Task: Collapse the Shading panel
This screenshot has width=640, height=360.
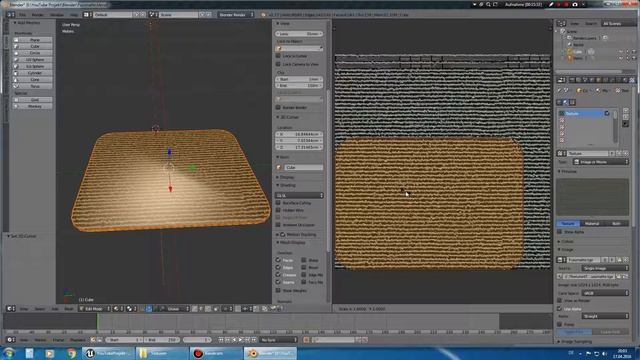Action: click(x=286, y=185)
